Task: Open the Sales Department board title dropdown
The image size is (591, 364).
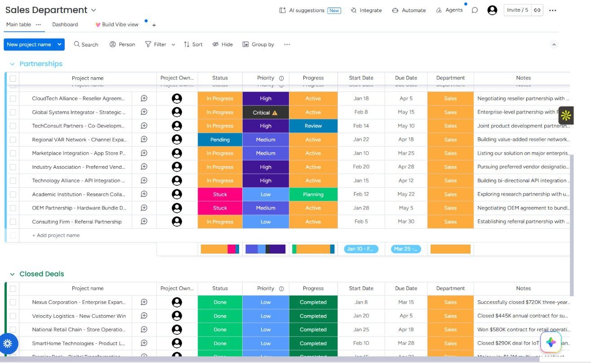Action: [x=93, y=10]
